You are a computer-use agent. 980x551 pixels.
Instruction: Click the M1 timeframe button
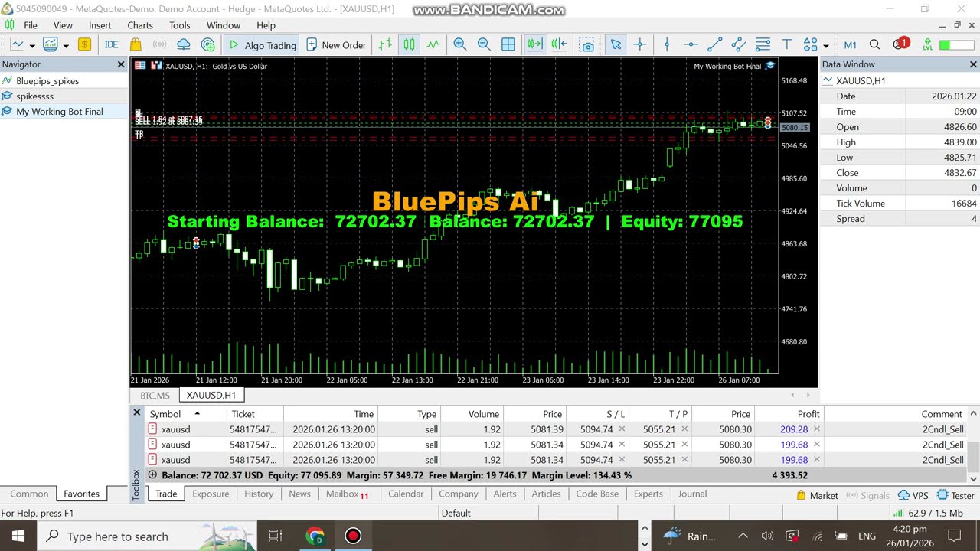850,45
